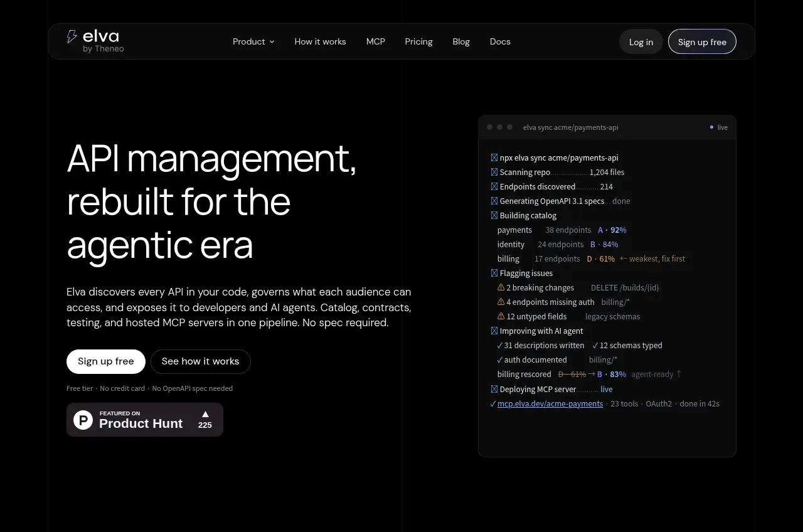Image resolution: width=803 pixels, height=532 pixels.
Task: Click the billing grade 'D · 61%' in catalog
Action: pyautogui.click(x=601, y=259)
